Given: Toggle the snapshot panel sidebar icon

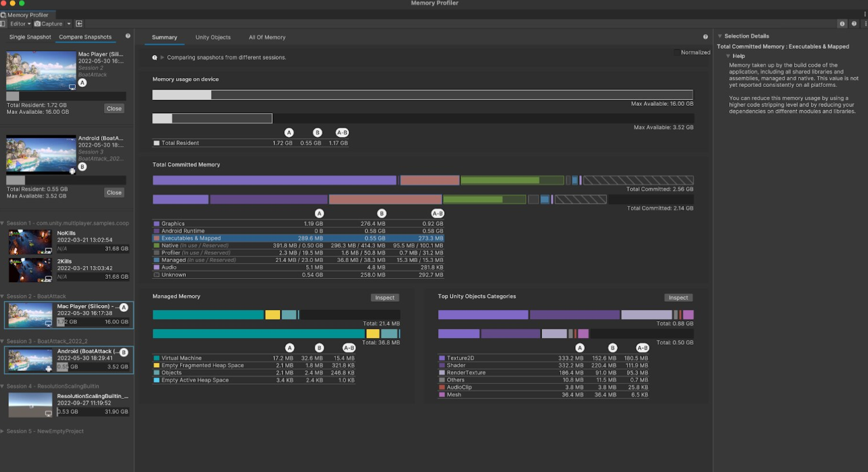Looking at the screenshot, I should click(x=3, y=24).
